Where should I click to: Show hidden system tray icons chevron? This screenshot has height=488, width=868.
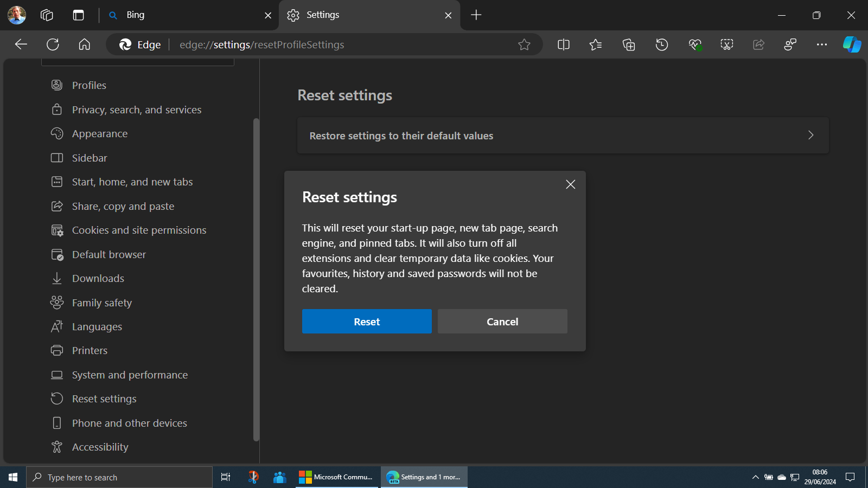[755, 477]
